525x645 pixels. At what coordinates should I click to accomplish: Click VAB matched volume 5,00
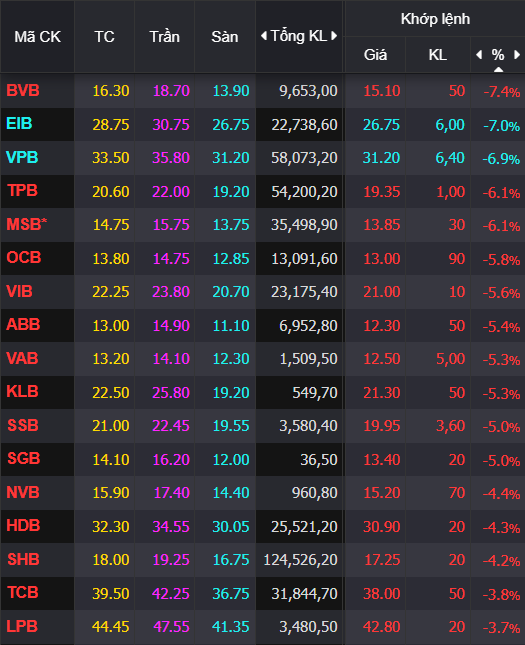pyautogui.click(x=451, y=359)
